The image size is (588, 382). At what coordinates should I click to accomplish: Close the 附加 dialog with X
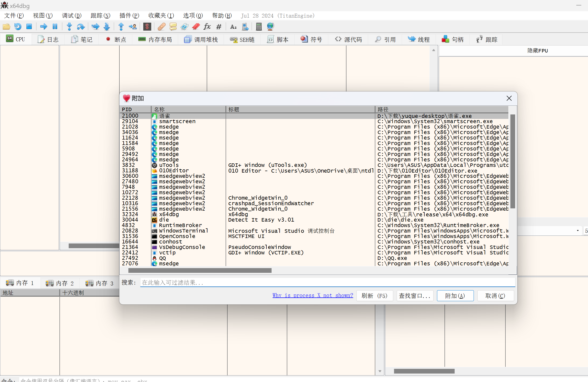(509, 98)
